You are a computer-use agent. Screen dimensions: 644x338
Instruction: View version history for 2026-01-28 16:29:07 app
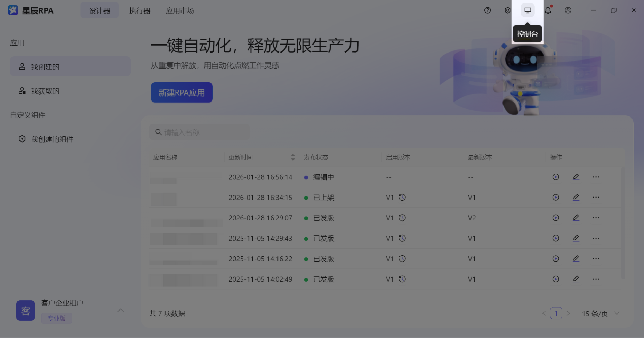402,218
